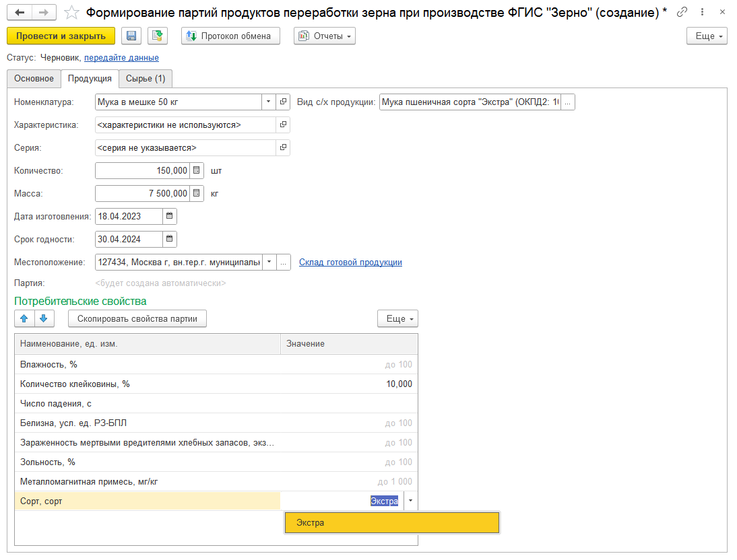Expand the Номенклатура dropdown list
The image size is (737, 560).
[268, 102]
